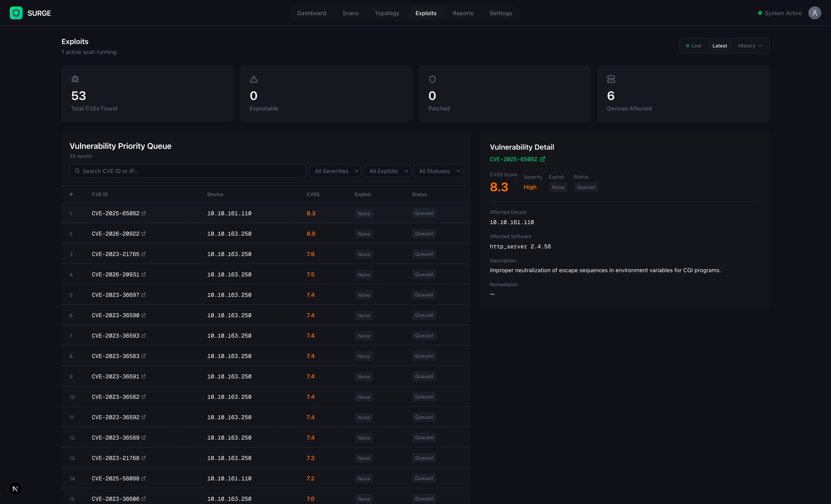This screenshot has height=504, width=831.
Task: Click the 8.3 CVSS Score in detail panel
Action: pos(499,187)
